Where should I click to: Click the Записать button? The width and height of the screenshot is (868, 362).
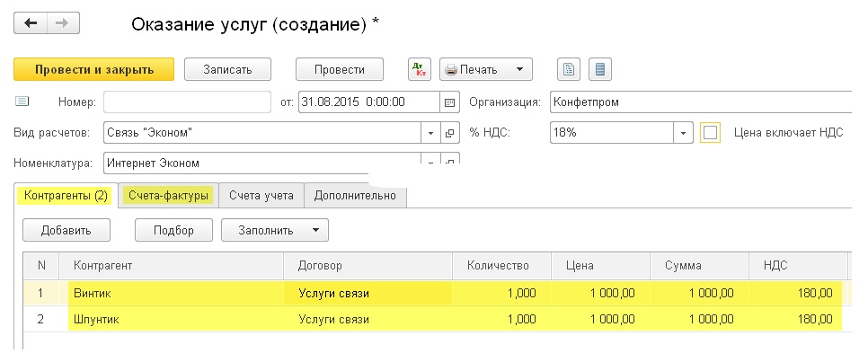click(x=227, y=70)
